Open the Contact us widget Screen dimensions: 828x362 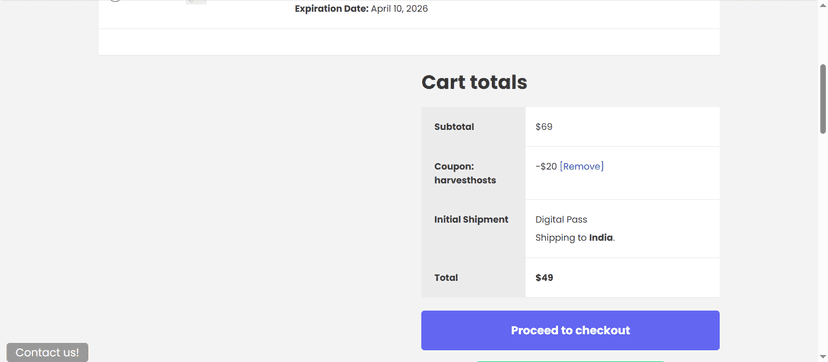click(47, 353)
